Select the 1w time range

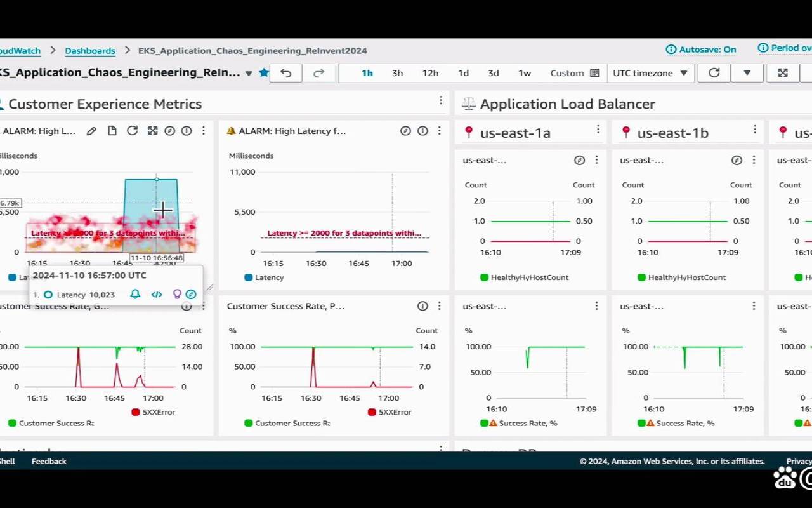coord(525,73)
